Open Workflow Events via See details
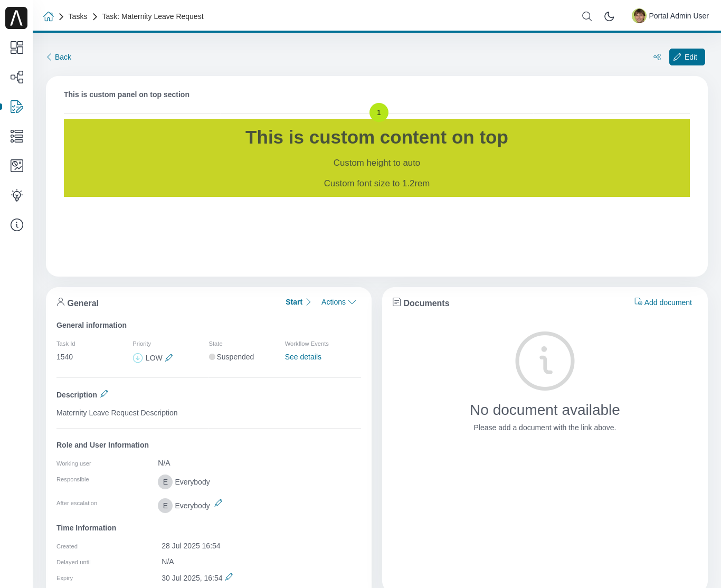The height and width of the screenshot is (588, 721). coord(303,357)
